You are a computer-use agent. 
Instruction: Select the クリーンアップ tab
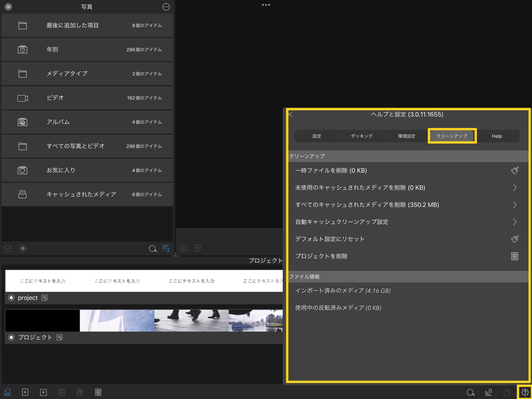coord(452,136)
